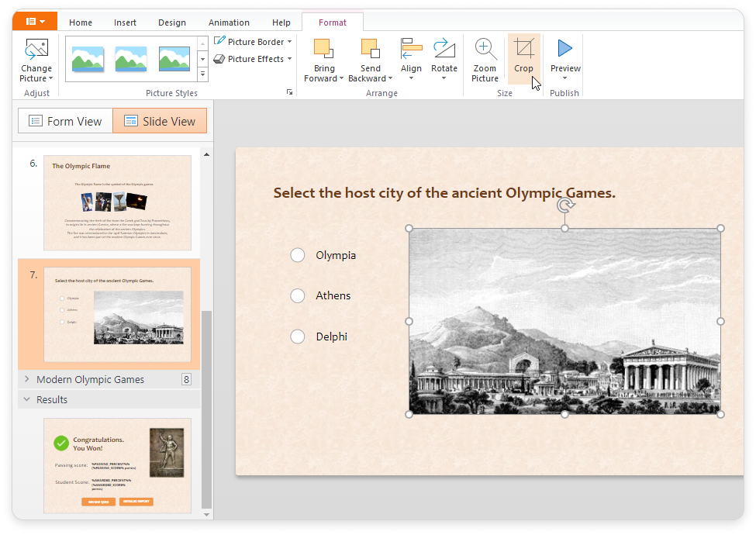This screenshot has height=535, width=756.
Task: Open the Rotate tool
Action: (x=444, y=59)
